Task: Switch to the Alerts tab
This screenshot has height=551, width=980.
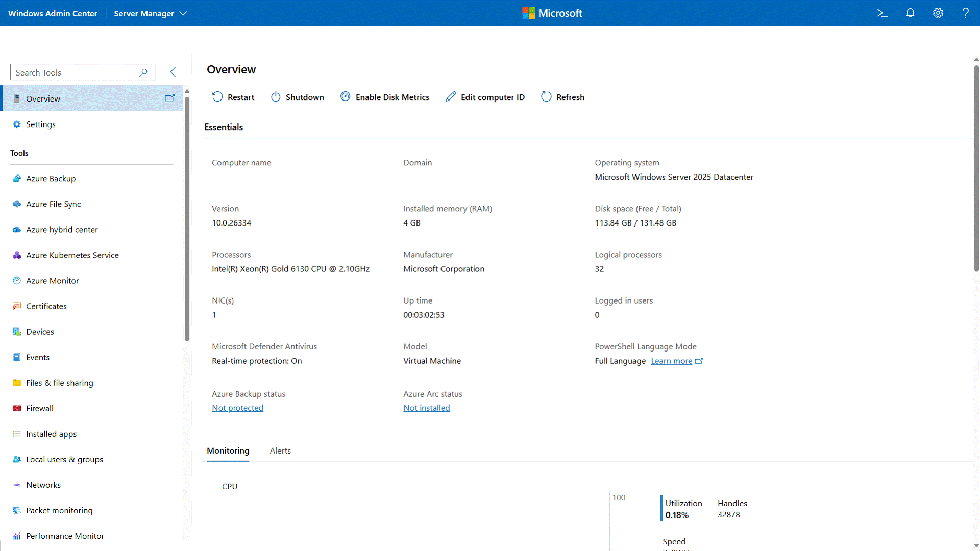Action: [280, 450]
